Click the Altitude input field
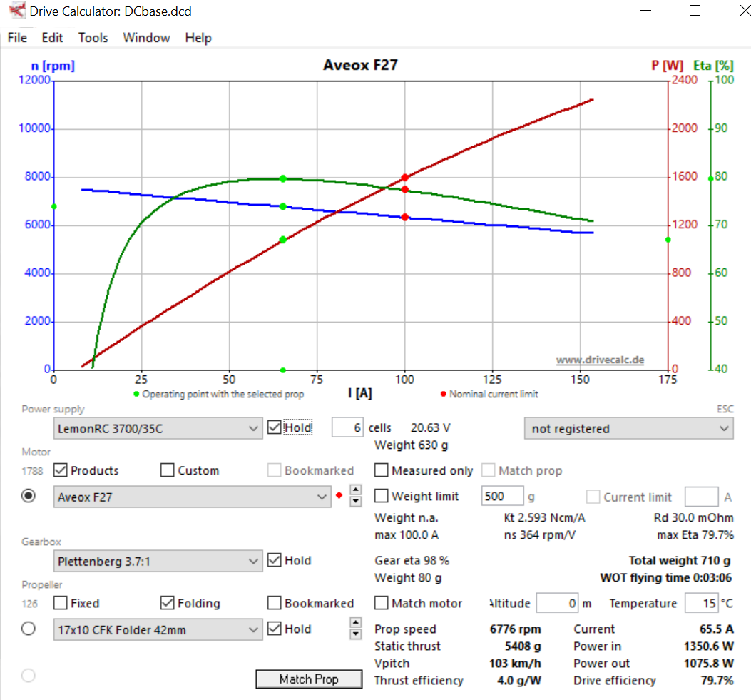This screenshot has height=700, width=751. [x=557, y=603]
